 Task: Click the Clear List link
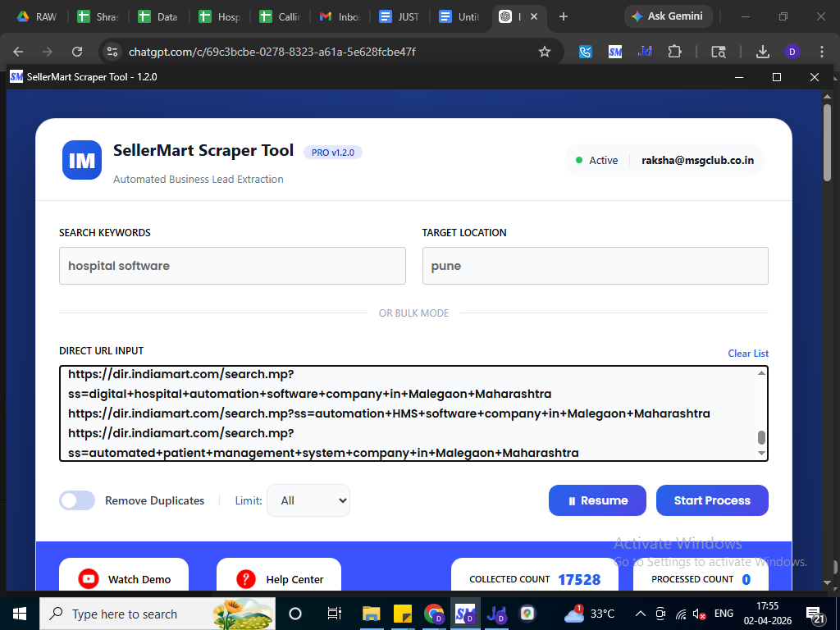[748, 354]
